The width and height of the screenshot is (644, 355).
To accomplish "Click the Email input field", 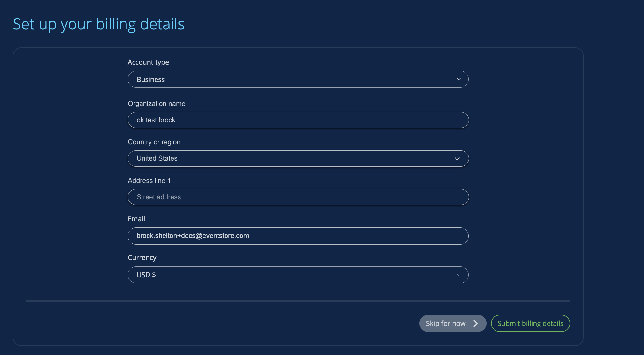I will pos(298,236).
